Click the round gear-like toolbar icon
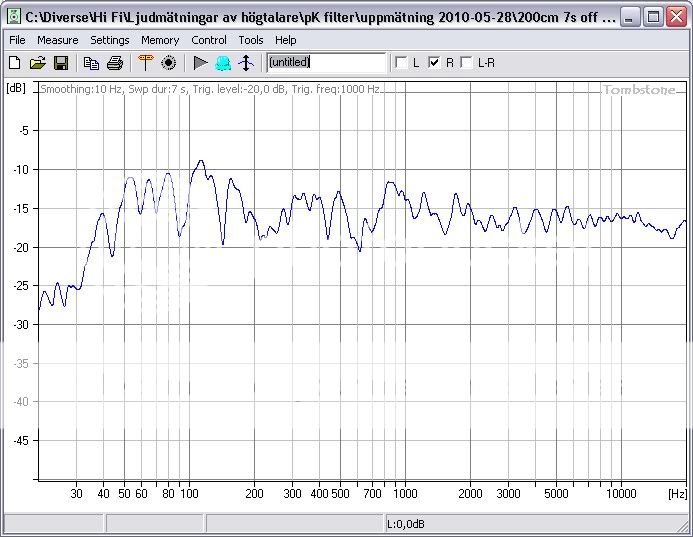Image resolution: width=693 pixels, height=537 pixels. tap(168, 63)
